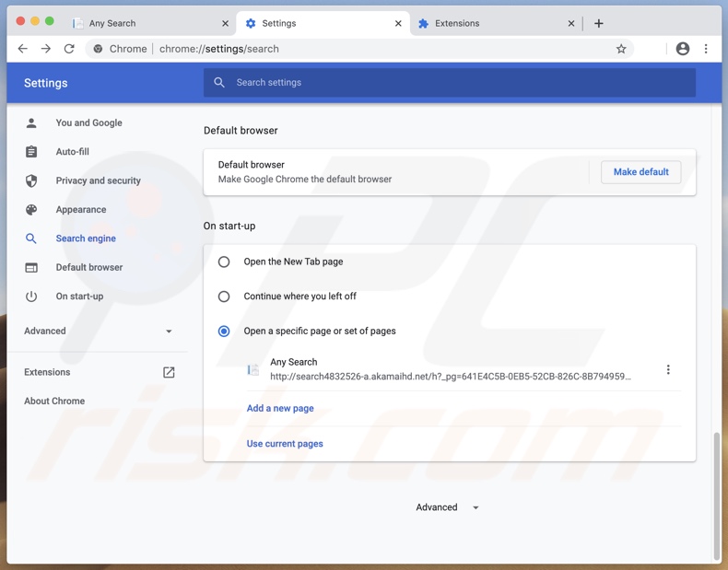Click the Auto-fill clipboard icon

(31, 152)
